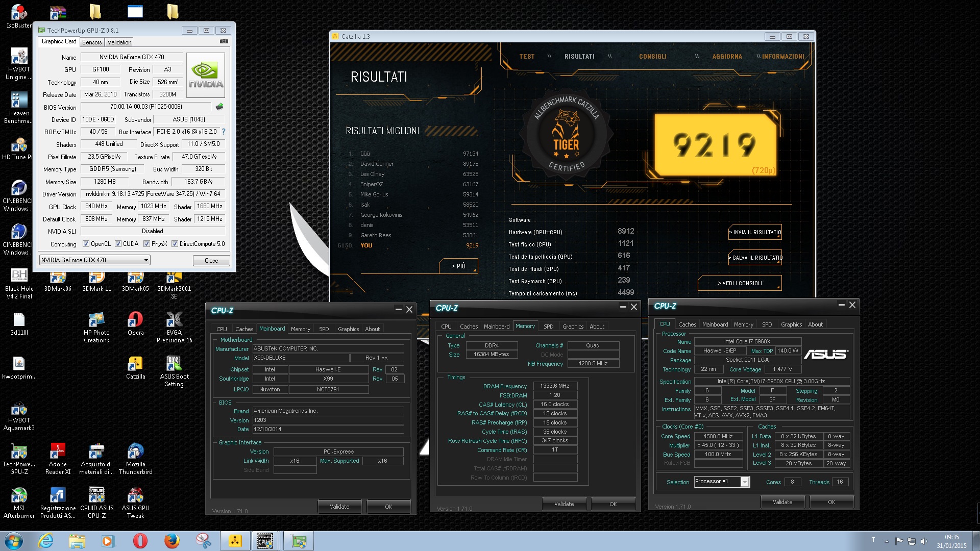Open ASUS Boot Setting shortcut

[174, 371]
